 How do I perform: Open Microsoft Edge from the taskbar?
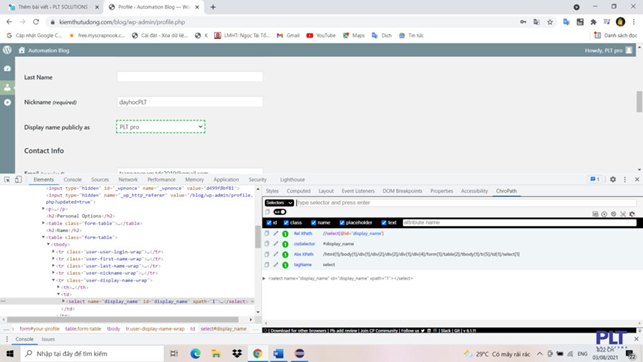click(195, 353)
